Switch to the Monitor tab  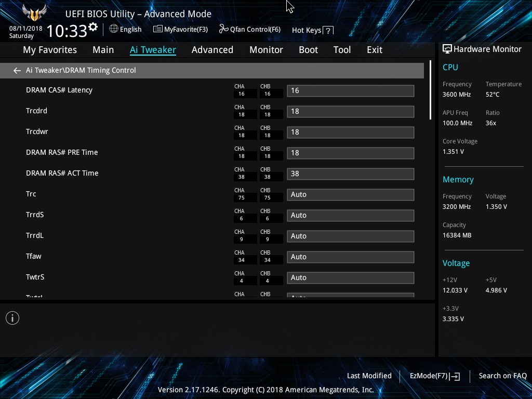click(x=267, y=50)
